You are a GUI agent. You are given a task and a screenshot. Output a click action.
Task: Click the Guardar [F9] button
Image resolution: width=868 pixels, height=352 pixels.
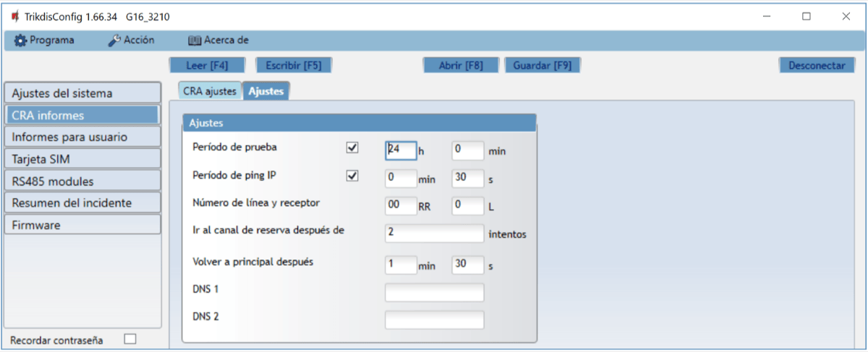click(x=542, y=65)
